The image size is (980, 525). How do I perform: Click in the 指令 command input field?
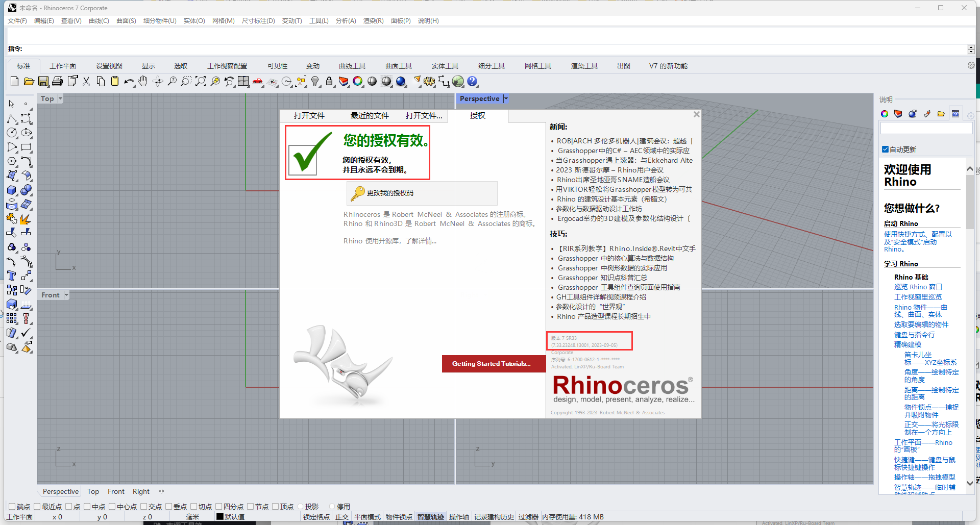(x=495, y=49)
